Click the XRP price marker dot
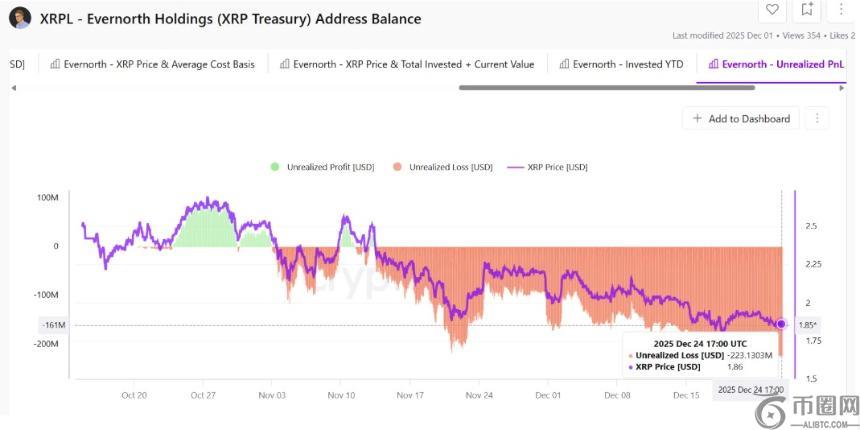 tap(781, 324)
